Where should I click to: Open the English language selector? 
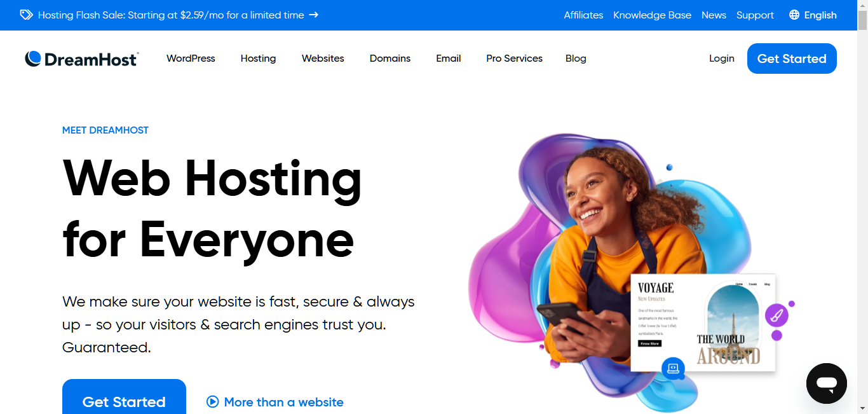click(x=813, y=15)
